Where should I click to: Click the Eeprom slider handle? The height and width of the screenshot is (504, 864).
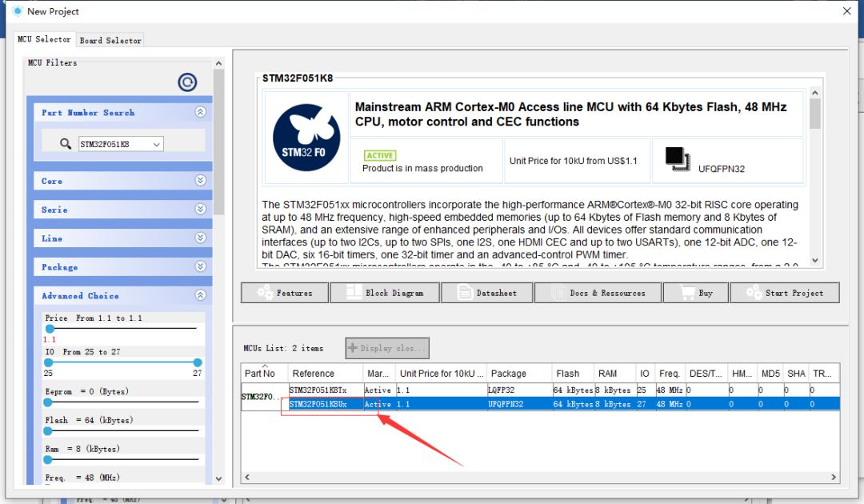click(x=48, y=402)
